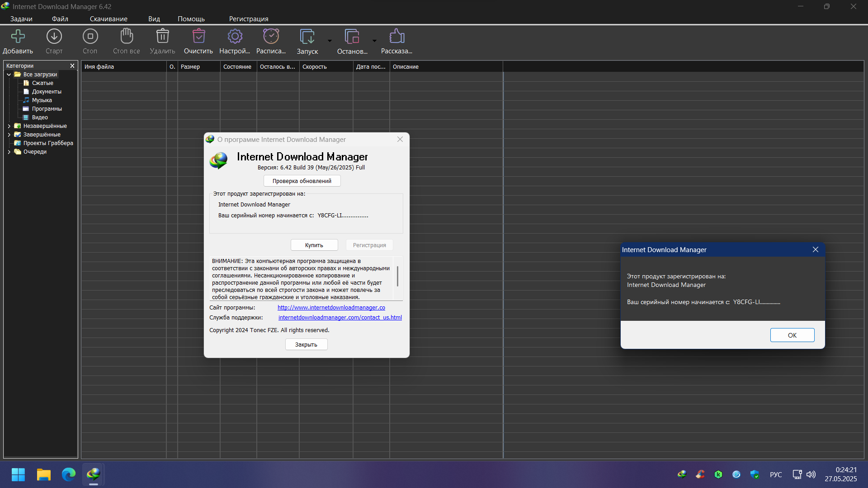This screenshot has height=488, width=868.
Task: Open the Windows Start menu
Action: (x=18, y=474)
